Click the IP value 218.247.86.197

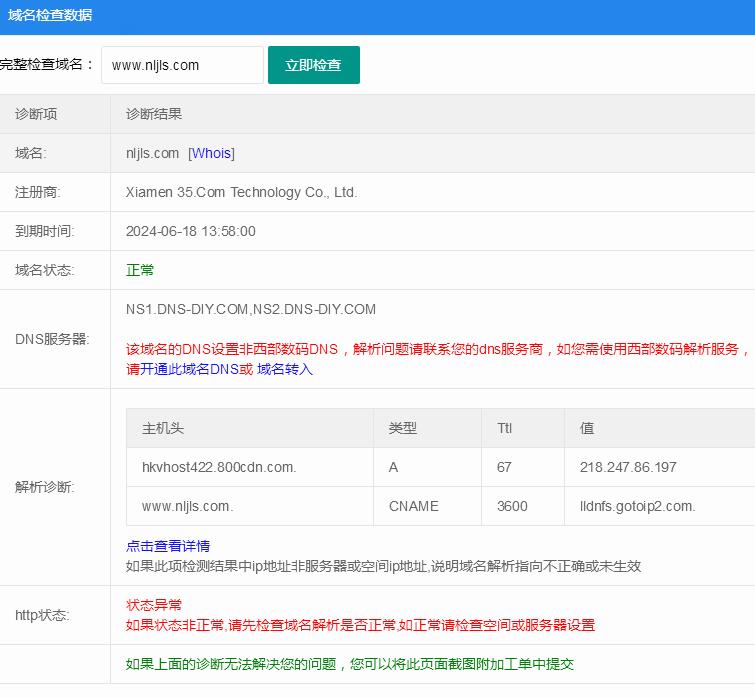[628, 467]
